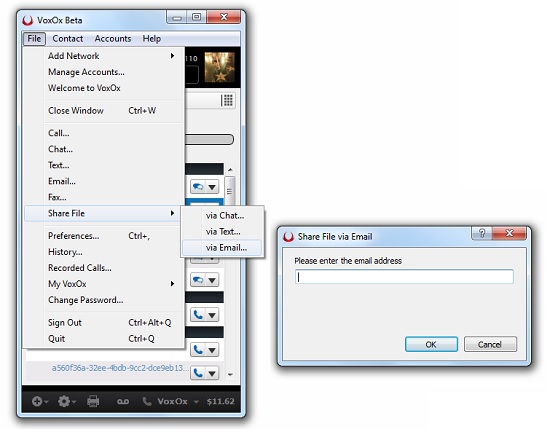Viewport: 550px width, 429px height.
Task: Select Text... in the File menu
Action: pyautogui.click(x=104, y=165)
